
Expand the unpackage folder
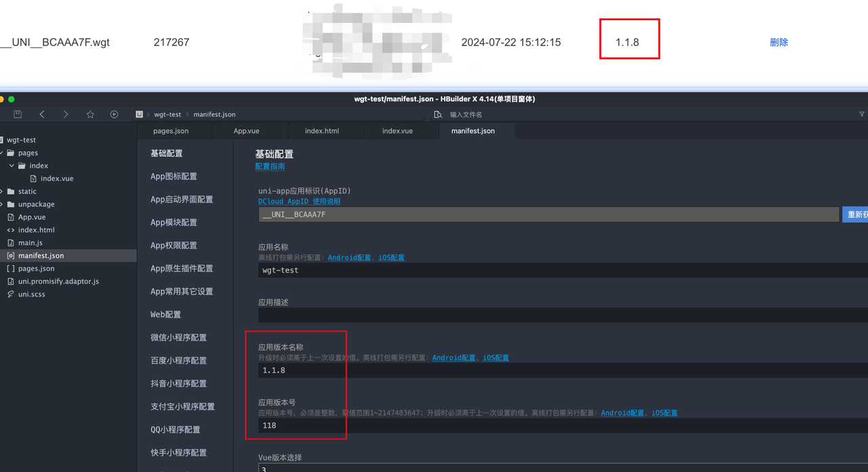pyautogui.click(x=3, y=204)
